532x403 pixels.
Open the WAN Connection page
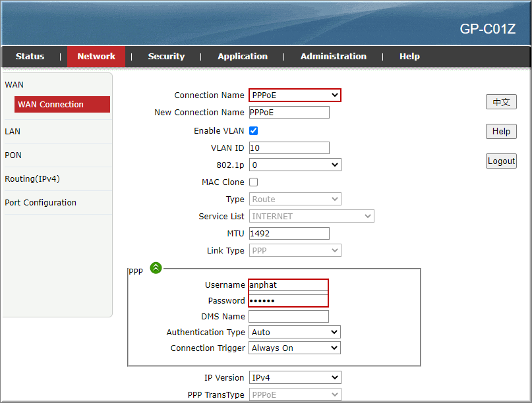61,104
